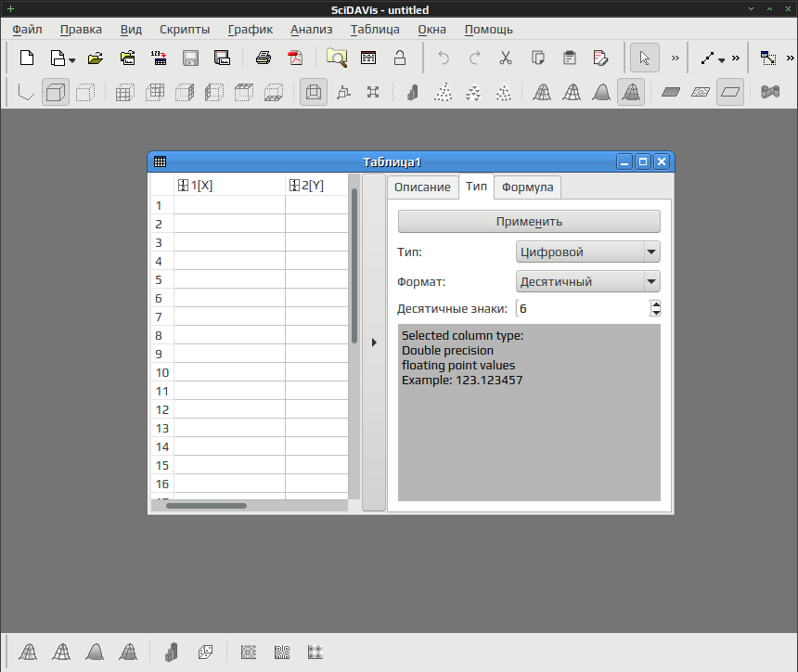Increase decimal digits with the spinner arrow
The image size is (798, 672).
click(655, 304)
